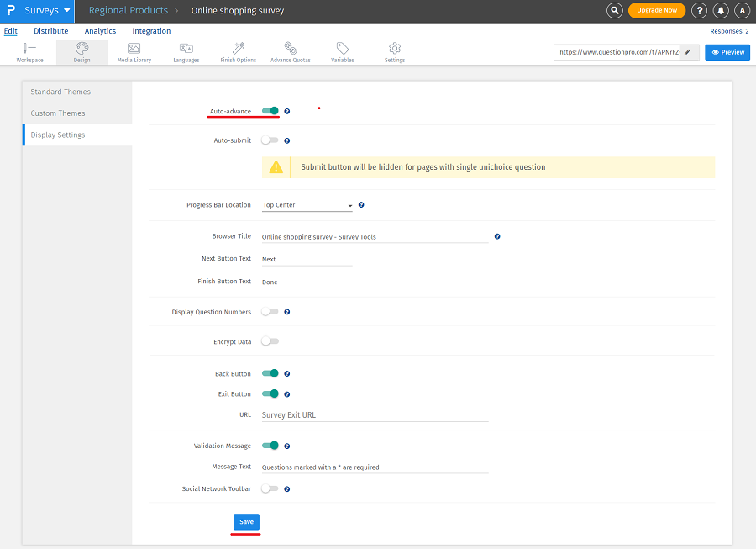The width and height of the screenshot is (756, 549).
Task: Disable the Auto-advance toggle
Action: point(270,111)
